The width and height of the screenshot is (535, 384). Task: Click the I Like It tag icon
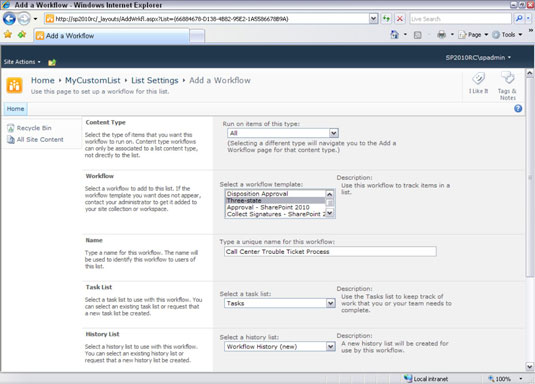coord(478,83)
